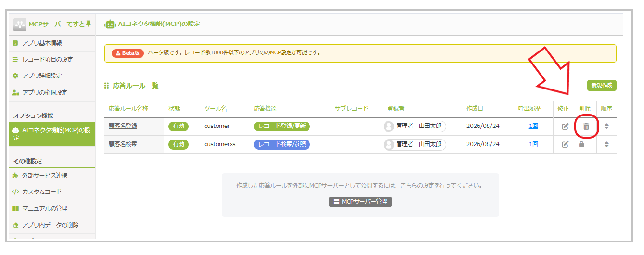644x255 pixels.
Task: Click the edit pencil icon for 顧客名検索
Action: pos(566,144)
